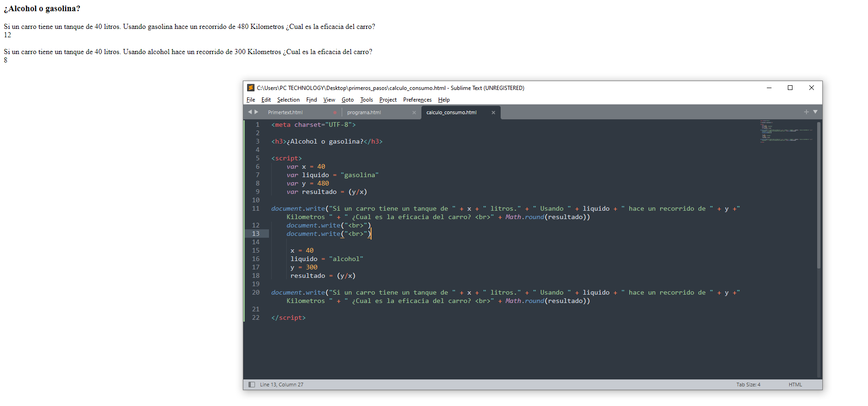
Task: Open the tab list dropdown arrow
Action: tap(815, 112)
